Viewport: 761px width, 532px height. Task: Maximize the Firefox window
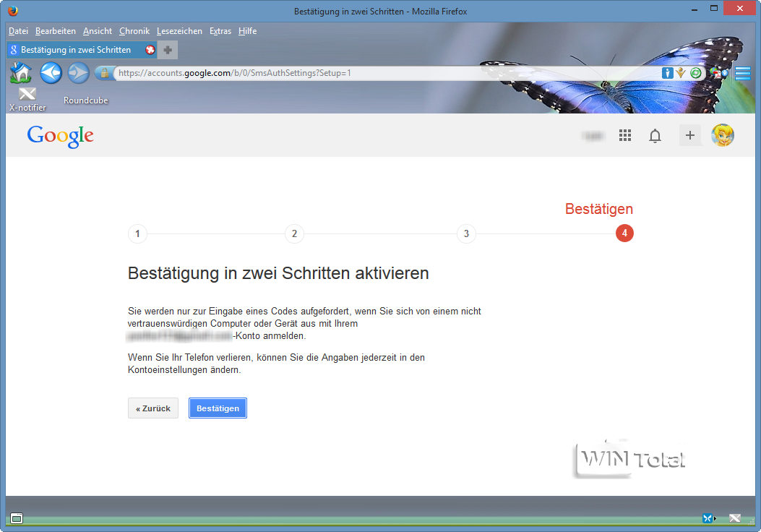point(714,8)
